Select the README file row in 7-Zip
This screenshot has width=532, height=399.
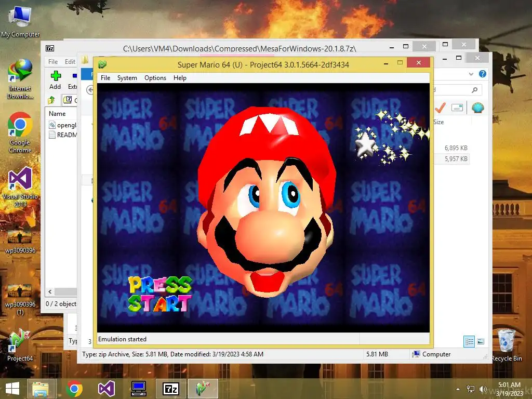[62, 135]
